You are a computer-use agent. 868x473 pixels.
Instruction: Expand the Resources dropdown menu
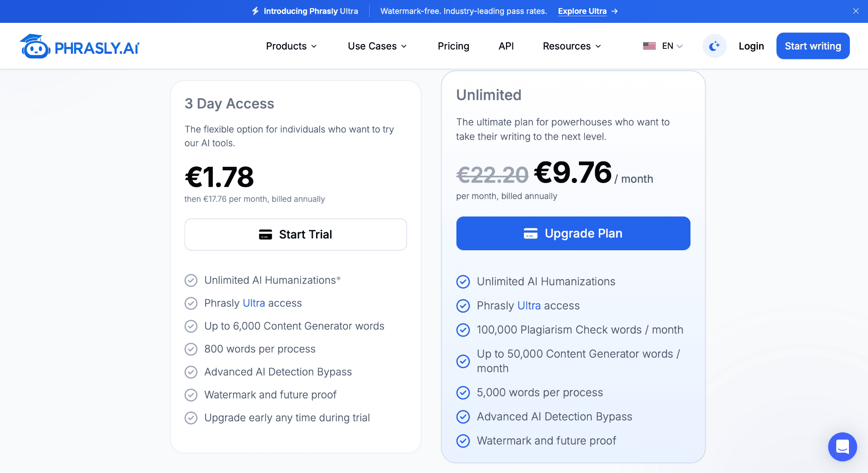(572, 46)
